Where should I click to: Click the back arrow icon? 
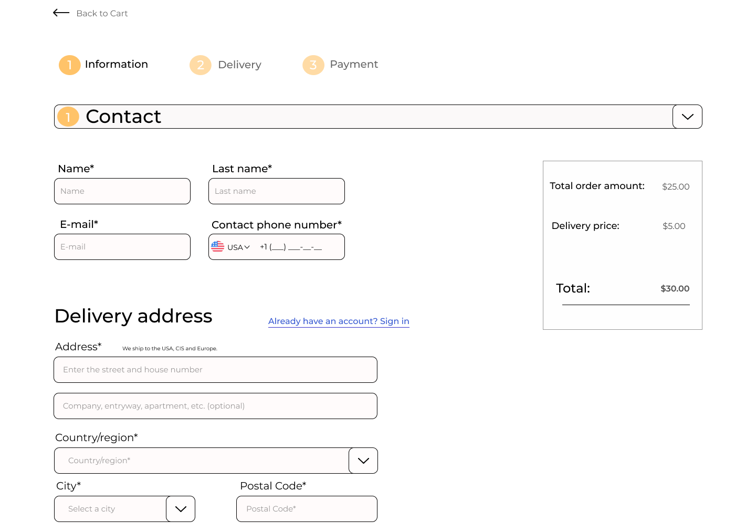61,13
